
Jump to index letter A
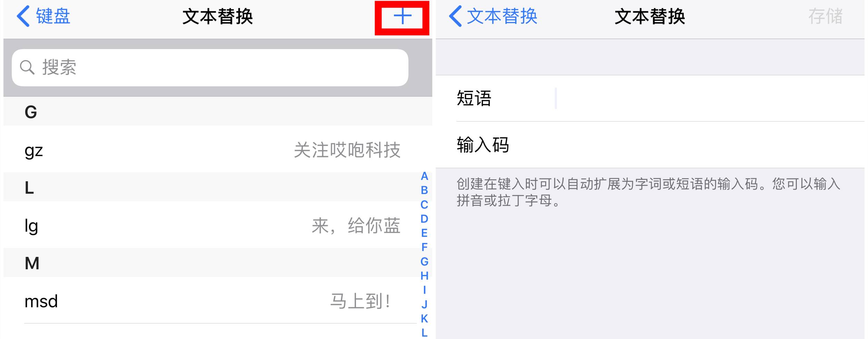pos(424,176)
